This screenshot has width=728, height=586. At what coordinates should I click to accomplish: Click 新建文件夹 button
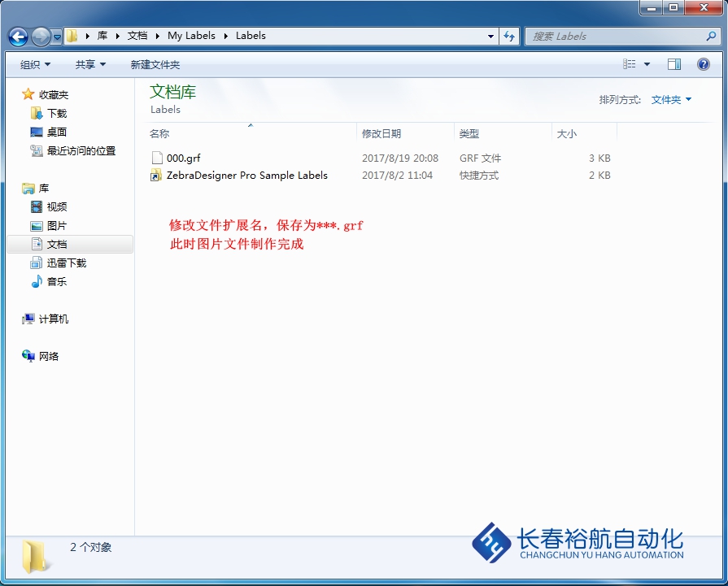155,64
